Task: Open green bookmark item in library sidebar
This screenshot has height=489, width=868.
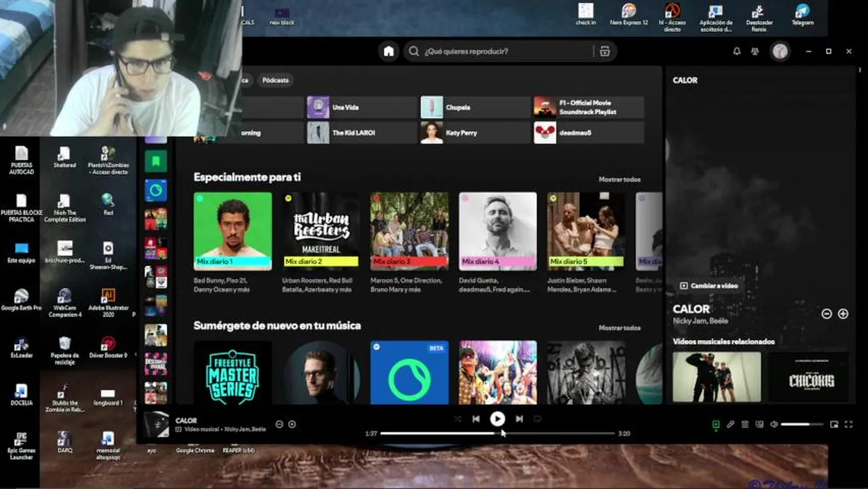Action: [156, 161]
